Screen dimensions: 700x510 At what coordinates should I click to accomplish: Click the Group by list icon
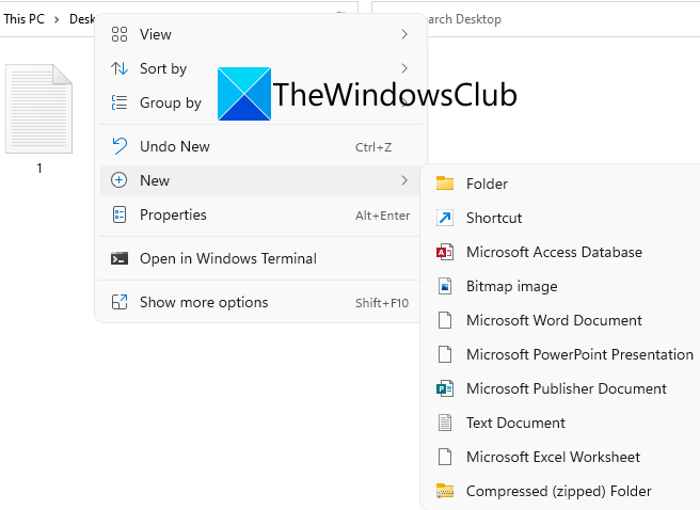(x=119, y=103)
